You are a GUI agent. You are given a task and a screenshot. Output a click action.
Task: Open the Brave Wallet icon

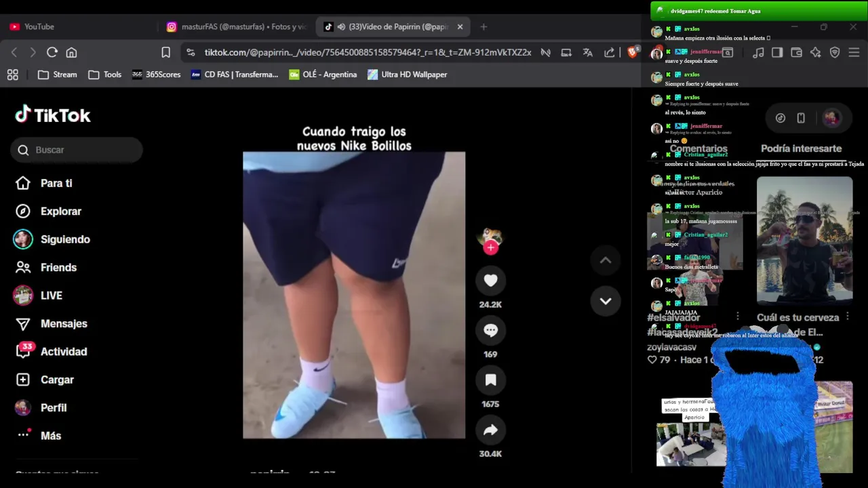pos(797,52)
